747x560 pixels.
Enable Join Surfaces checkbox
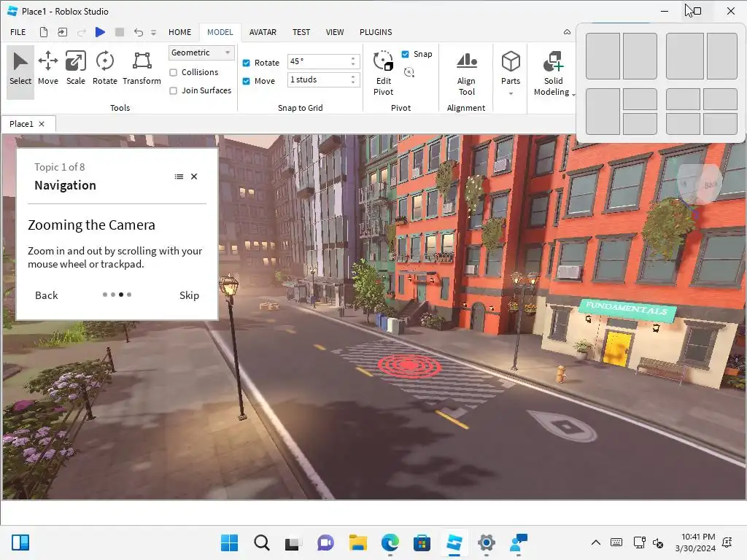click(x=174, y=90)
